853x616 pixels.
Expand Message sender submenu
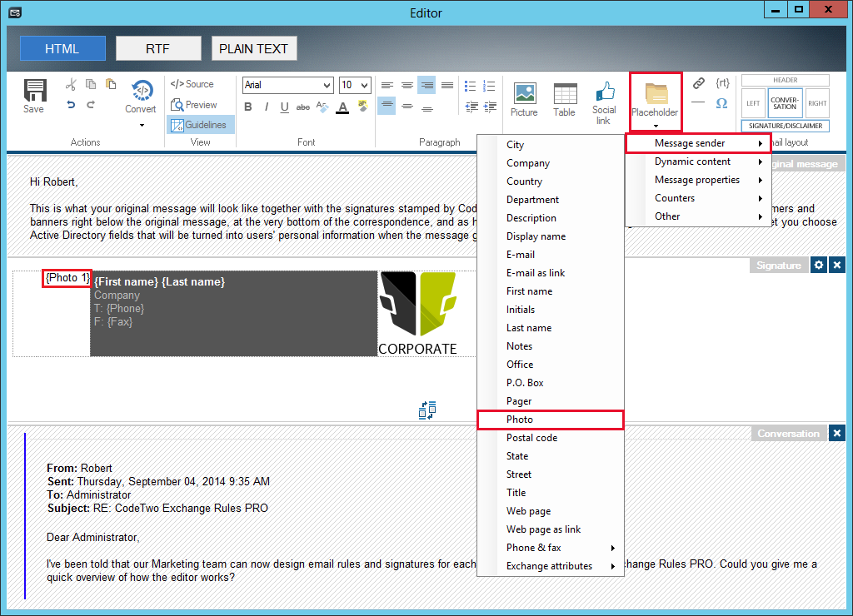[x=697, y=143]
